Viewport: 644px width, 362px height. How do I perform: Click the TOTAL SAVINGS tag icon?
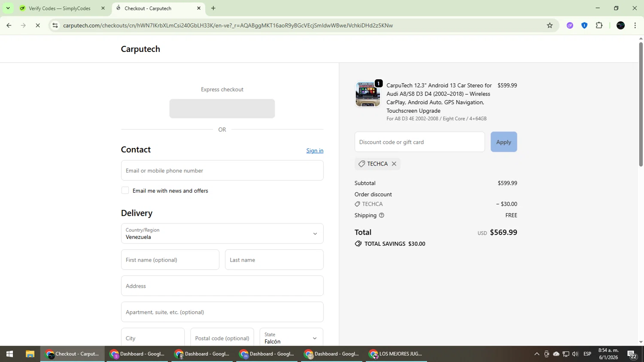tap(358, 244)
